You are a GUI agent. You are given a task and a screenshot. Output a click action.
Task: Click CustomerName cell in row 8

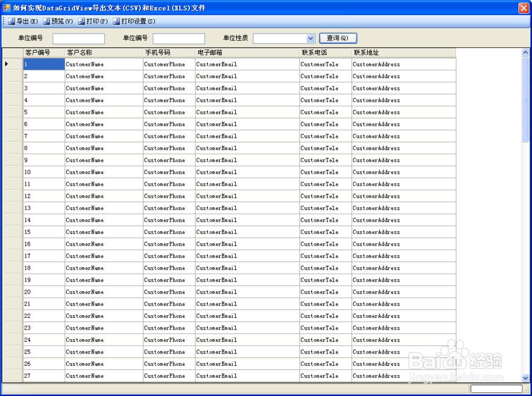104,148
